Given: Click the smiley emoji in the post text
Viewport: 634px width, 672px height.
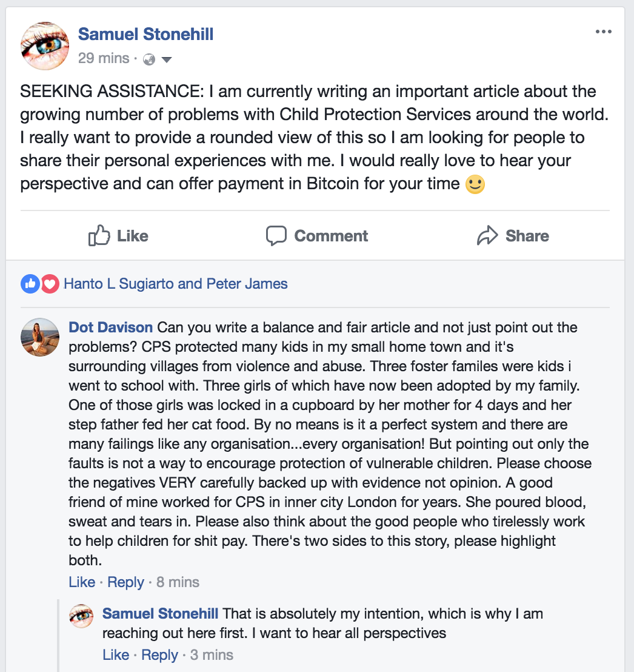Looking at the screenshot, I should click(x=474, y=183).
